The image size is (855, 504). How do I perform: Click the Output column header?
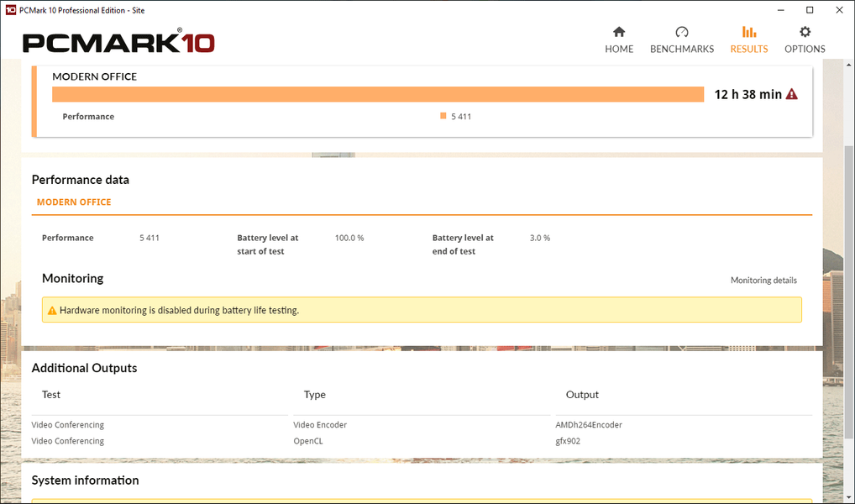pyautogui.click(x=582, y=394)
